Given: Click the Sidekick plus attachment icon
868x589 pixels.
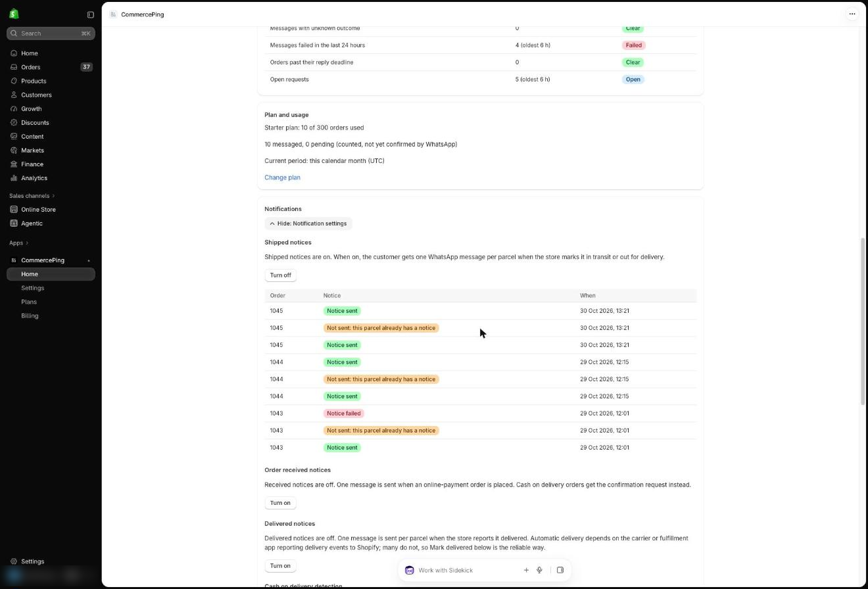Looking at the screenshot, I should (x=526, y=570).
